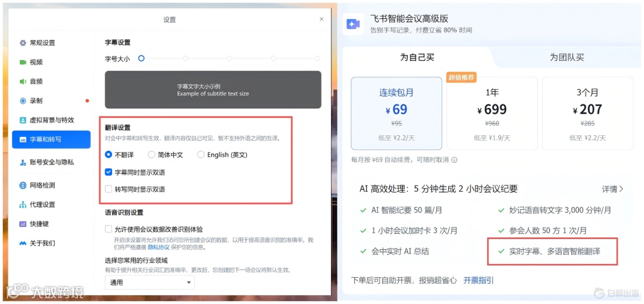Set 字号大小 slider to second stop
Viewport: 644px width, 304px height.
185,59
